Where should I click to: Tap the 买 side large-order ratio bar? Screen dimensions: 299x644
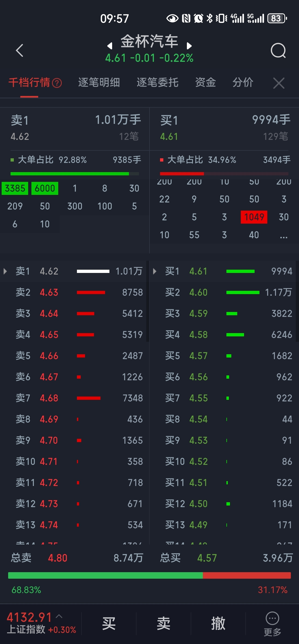[224, 174]
